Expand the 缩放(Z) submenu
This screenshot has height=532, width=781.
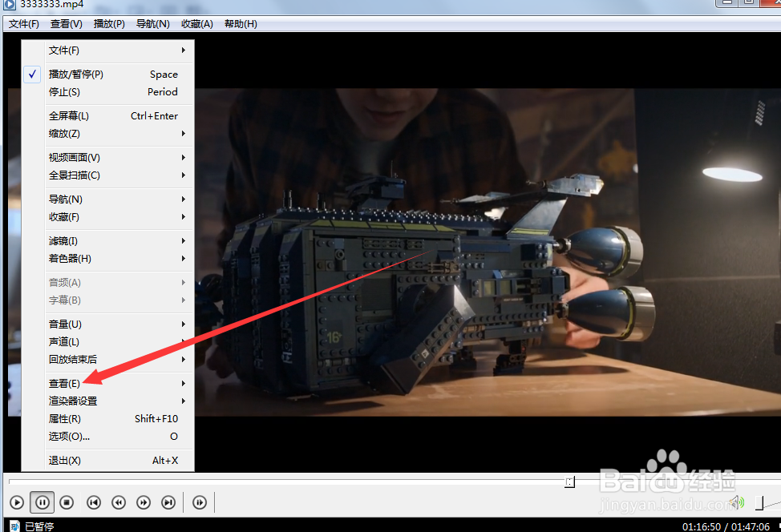[107, 133]
